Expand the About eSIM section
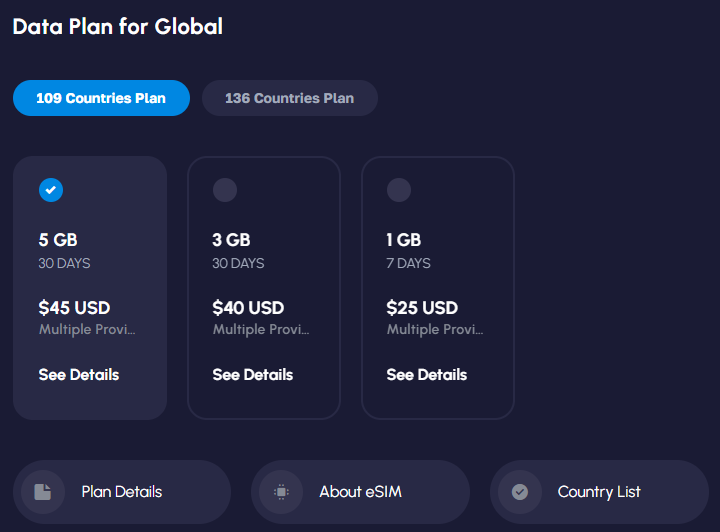The height and width of the screenshot is (532, 720). click(360, 492)
